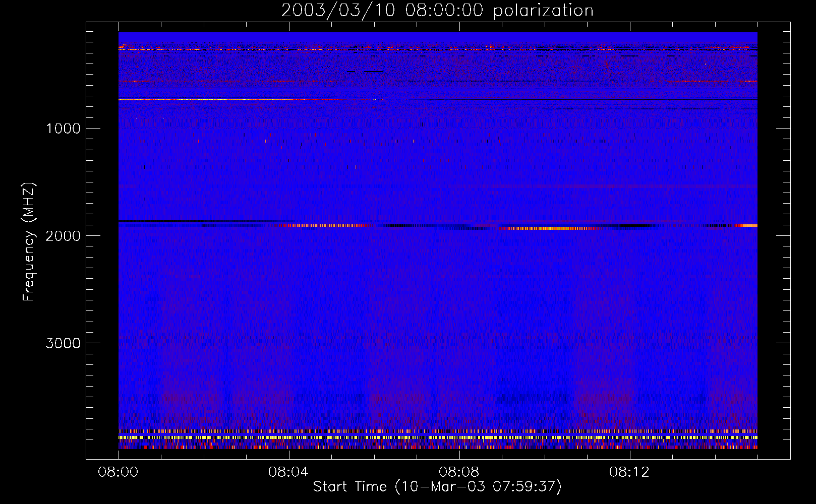Click the 08:00 time tick label

118,472
